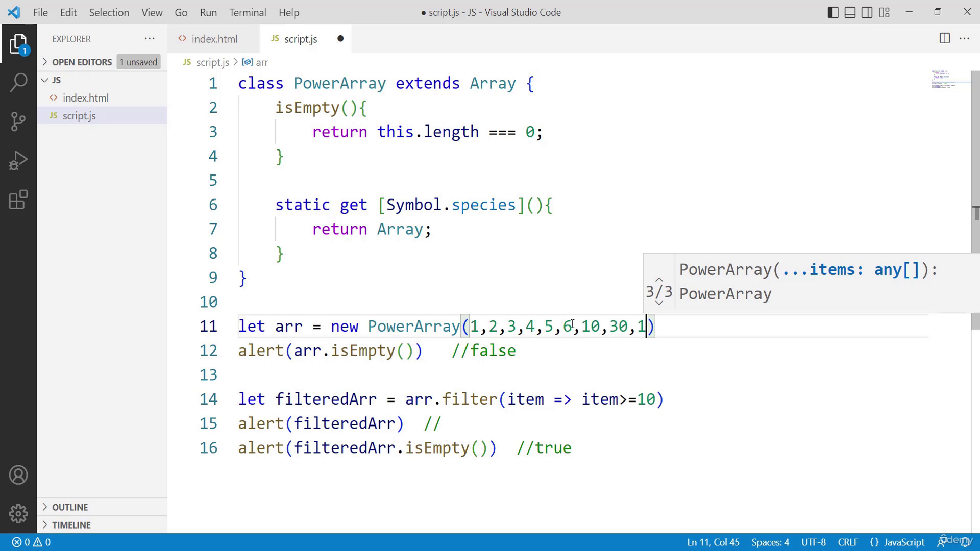Open editor More Actions ellipsis

964,39
